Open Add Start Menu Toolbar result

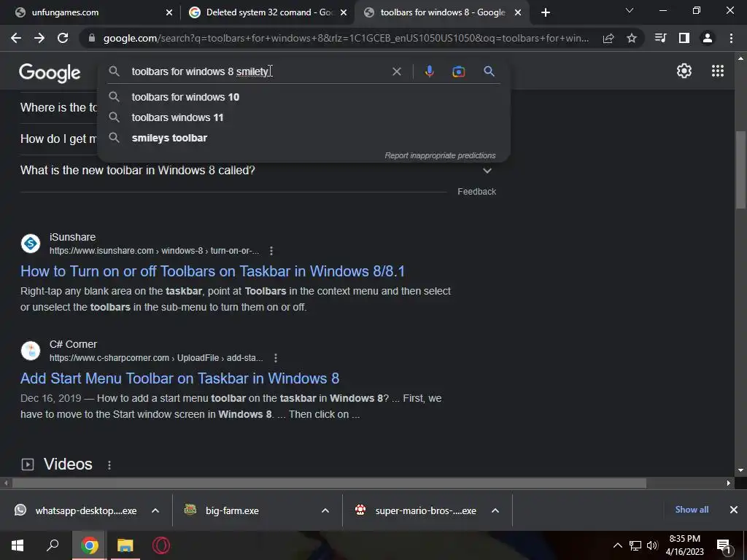pyautogui.click(x=179, y=378)
